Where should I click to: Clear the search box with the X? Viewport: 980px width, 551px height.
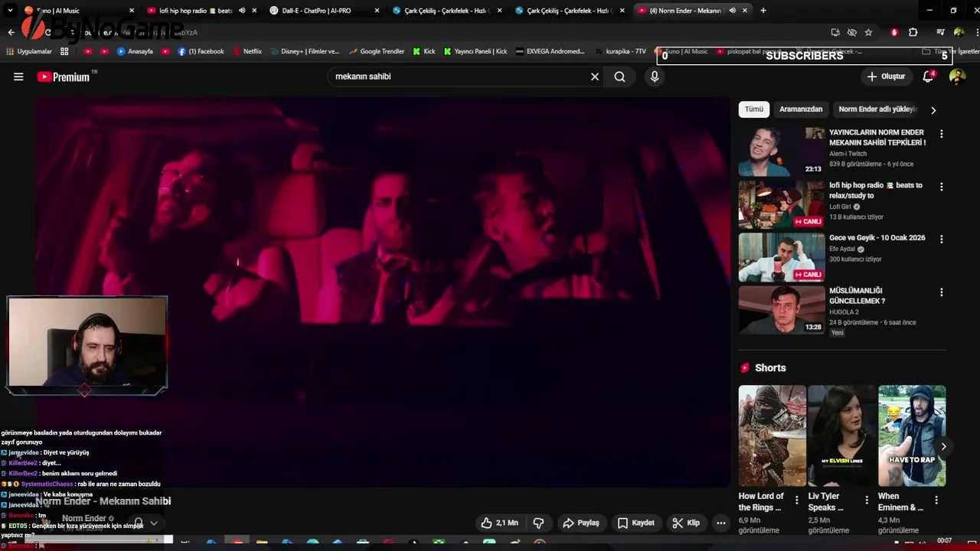click(x=595, y=77)
